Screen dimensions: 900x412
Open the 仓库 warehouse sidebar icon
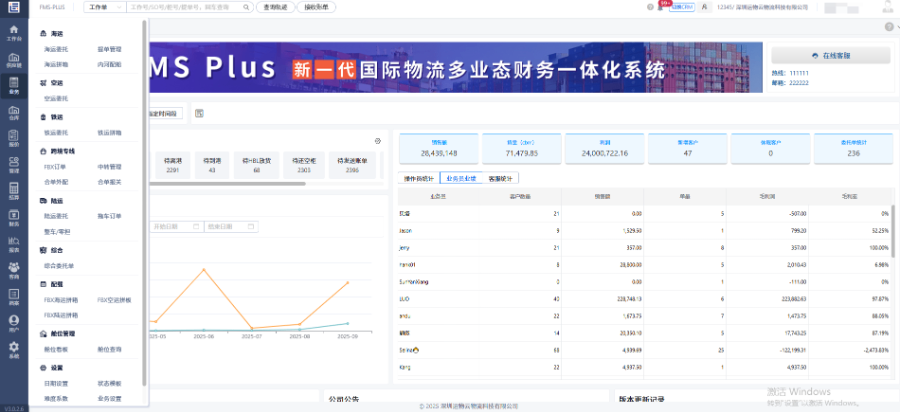pyautogui.click(x=14, y=113)
